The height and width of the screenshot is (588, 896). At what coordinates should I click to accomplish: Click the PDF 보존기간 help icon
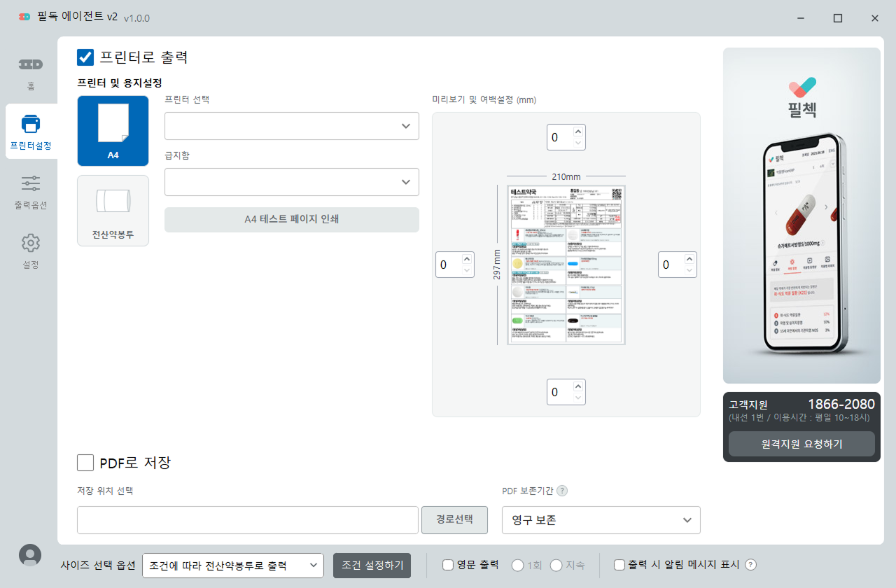pos(562,491)
